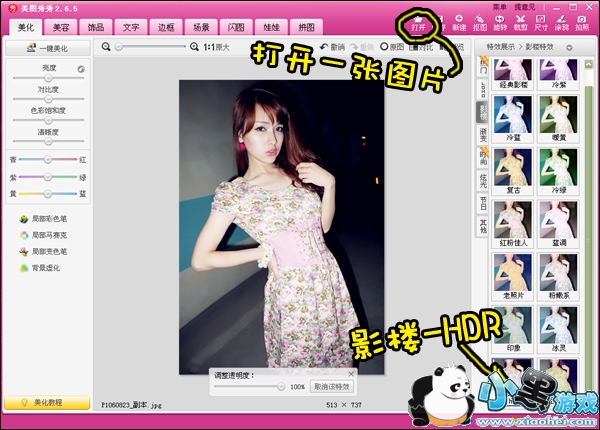Apply the 老照片 effect thumbnail
The height and width of the screenshot is (430, 600).
pos(513,277)
